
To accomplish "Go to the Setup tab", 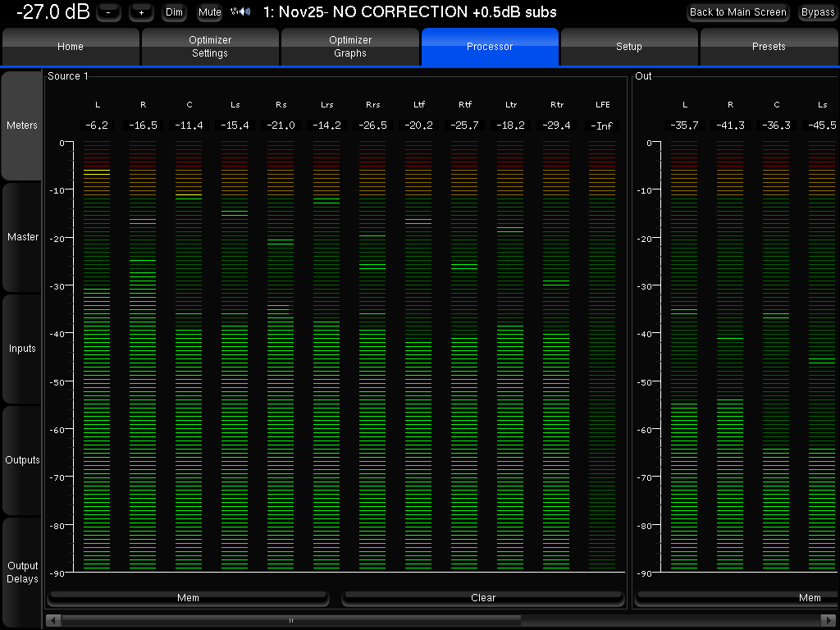I will pos(629,47).
